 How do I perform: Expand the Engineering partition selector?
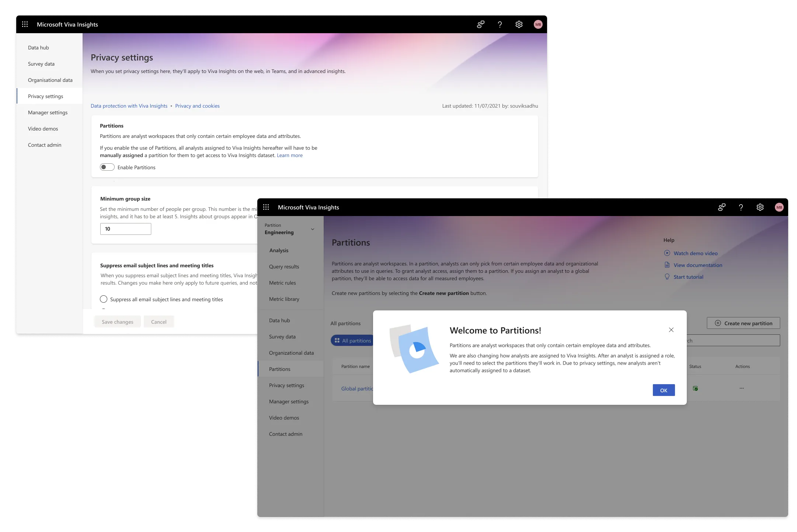[313, 229]
